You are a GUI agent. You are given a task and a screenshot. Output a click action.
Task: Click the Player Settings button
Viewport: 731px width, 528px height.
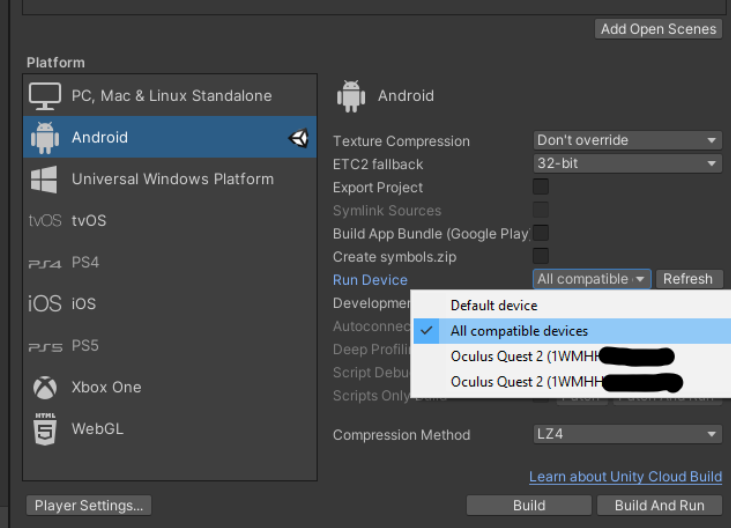[x=90, y=505]
